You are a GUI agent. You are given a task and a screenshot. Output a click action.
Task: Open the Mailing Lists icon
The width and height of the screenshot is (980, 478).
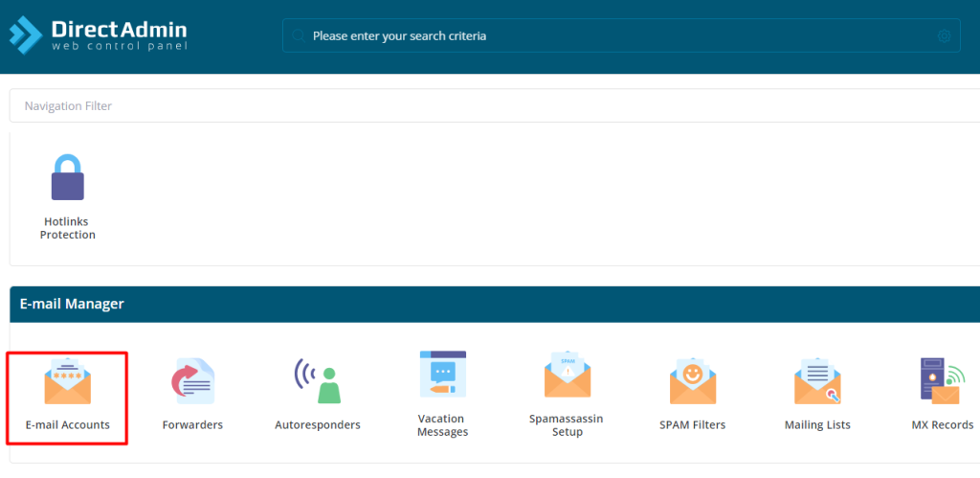(x=817, y=380)
